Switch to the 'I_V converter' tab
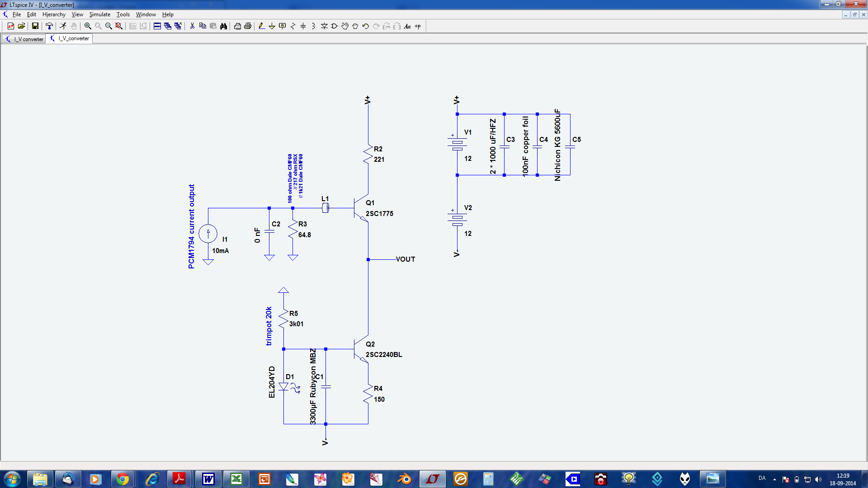Screen dimensions: 868x488 24,39
